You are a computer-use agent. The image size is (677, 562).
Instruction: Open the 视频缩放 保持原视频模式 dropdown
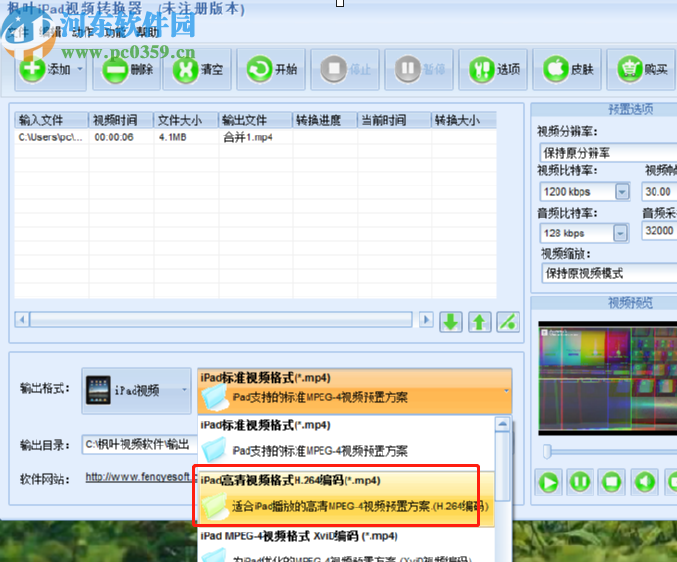[x=609, y=273]
